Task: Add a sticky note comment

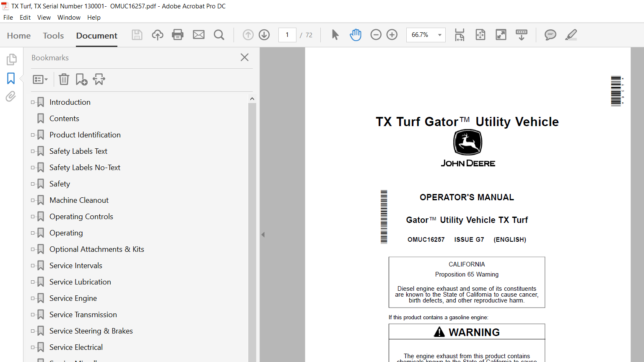Action: 551,35
